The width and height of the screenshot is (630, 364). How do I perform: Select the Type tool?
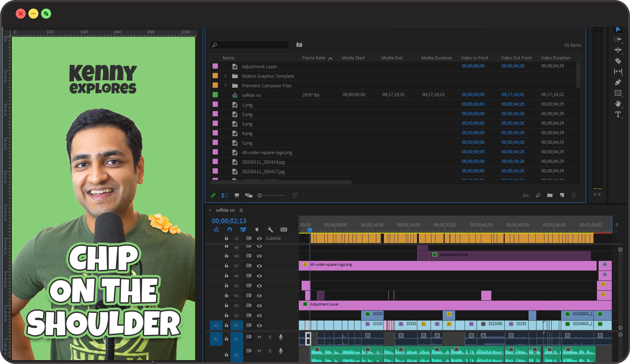[618, 115]
